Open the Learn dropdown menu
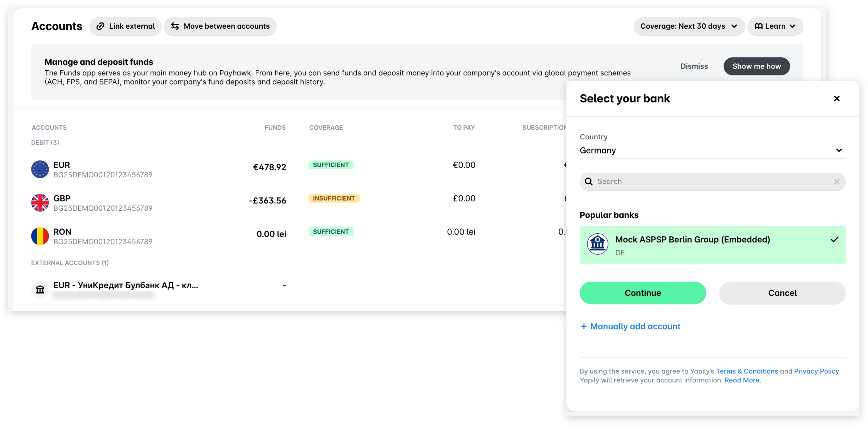The height and width of the screenshot is (427, 868). [x=775, y=26]
